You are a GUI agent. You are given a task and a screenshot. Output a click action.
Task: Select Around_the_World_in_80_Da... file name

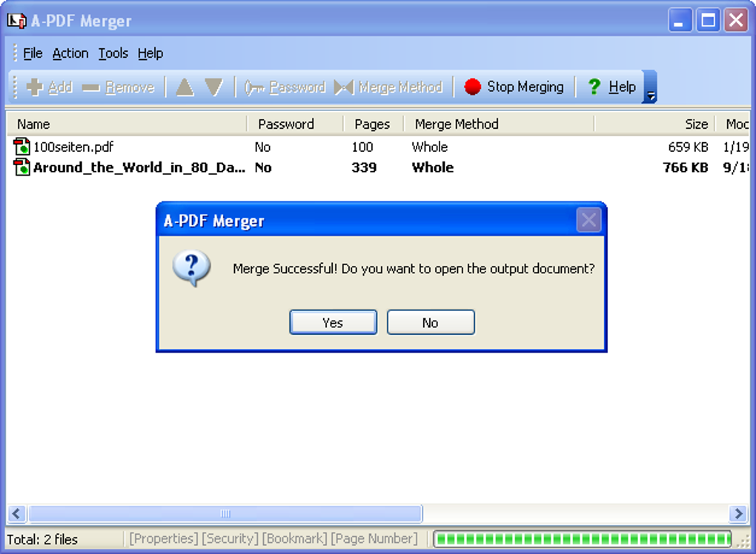139,167
